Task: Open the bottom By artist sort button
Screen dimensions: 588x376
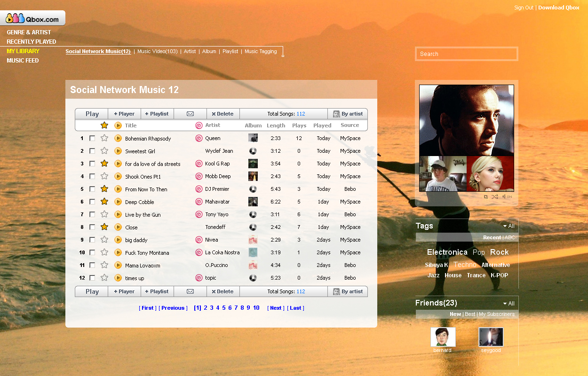Action: pos(348,291)
